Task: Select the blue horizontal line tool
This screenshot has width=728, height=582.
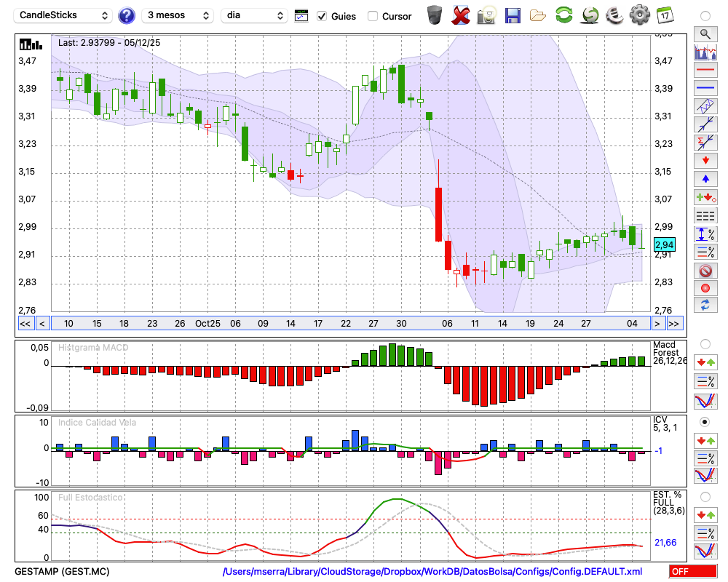Action: pyautogui.click(x=705, y=88)
